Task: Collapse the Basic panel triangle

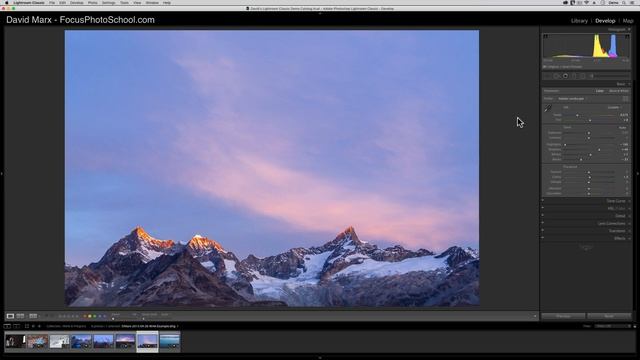Action: [629, 84]
